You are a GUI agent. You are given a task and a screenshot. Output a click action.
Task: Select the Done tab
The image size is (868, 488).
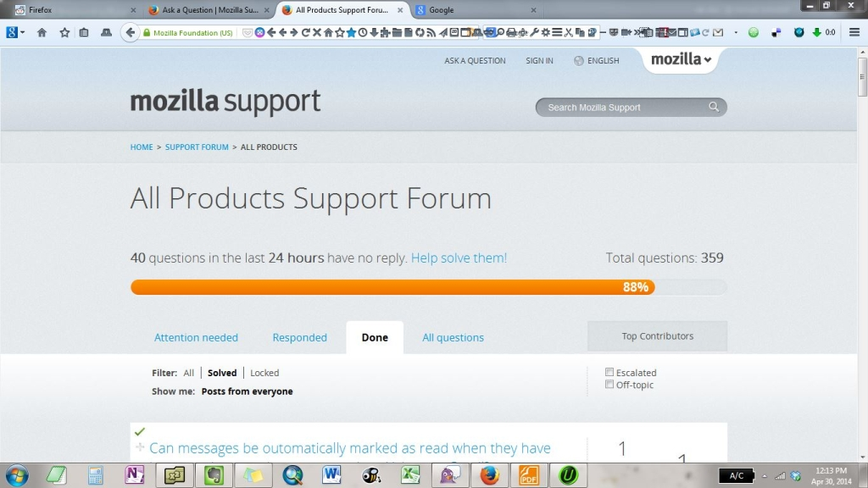[x=375, y=337]
